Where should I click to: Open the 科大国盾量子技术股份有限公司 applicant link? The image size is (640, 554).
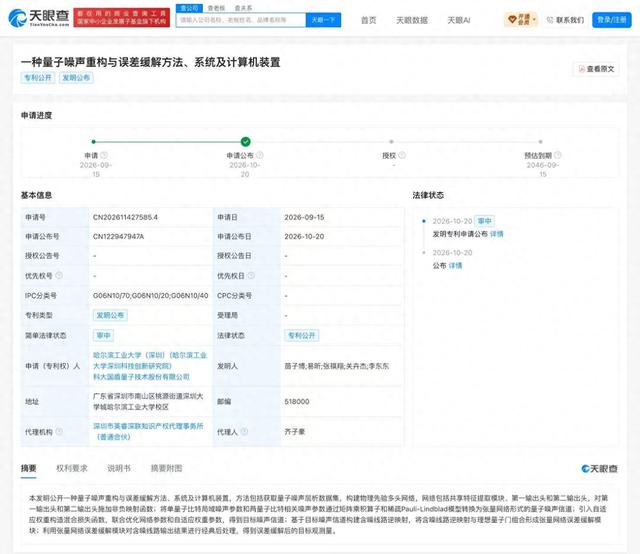tap(141, 376)
